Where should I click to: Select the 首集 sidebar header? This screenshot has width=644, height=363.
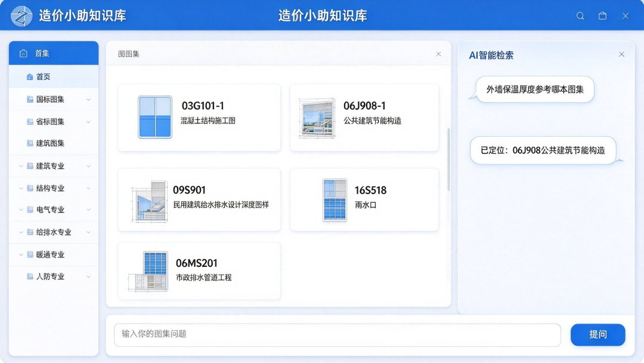tap(54, 53)
